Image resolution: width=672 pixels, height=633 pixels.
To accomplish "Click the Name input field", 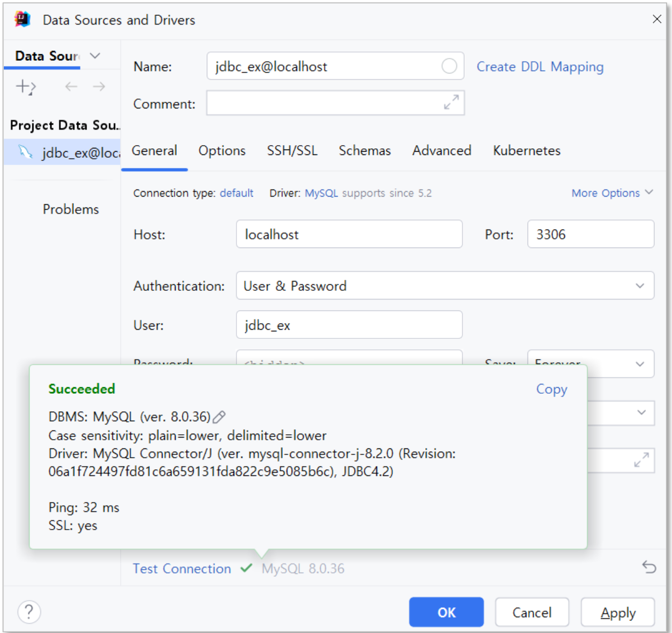I will (335, 66).
